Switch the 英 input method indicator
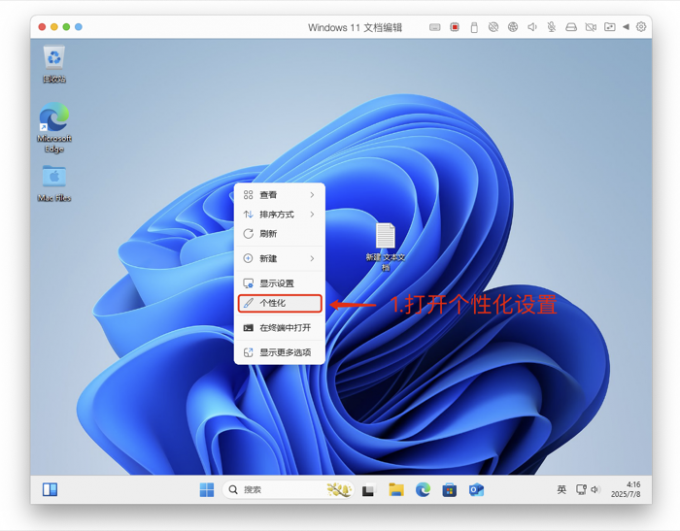 [561, 490]
